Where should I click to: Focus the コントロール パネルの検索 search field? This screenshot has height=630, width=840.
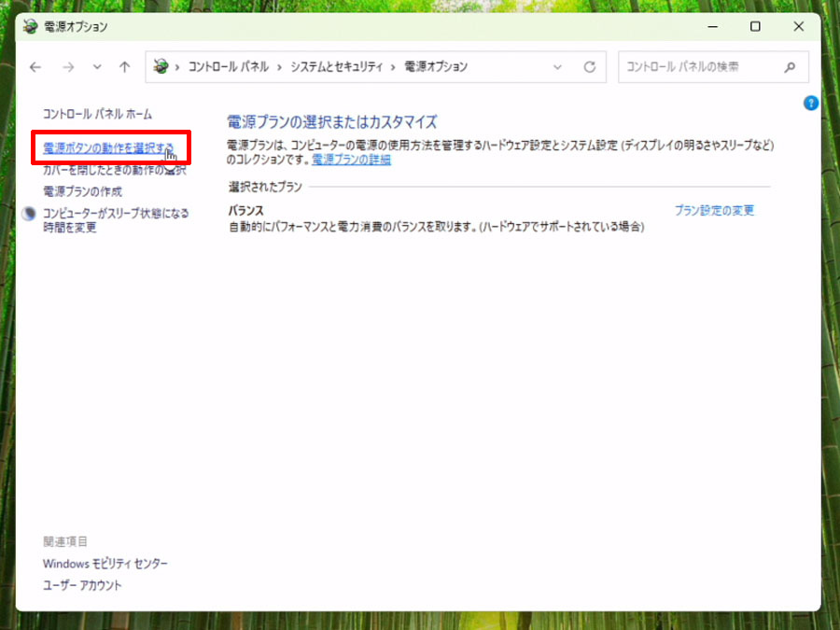pos(713,67)
